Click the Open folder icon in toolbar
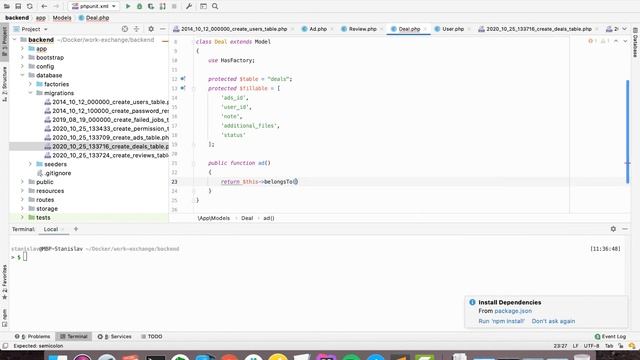 [7, 7]
